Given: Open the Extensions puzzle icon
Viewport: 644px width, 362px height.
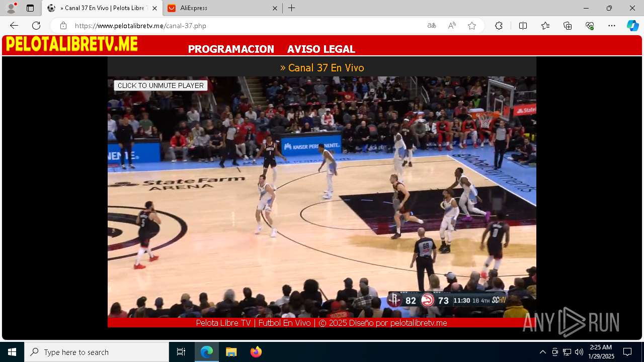Looking at the screenshot, I should [499, 26].
